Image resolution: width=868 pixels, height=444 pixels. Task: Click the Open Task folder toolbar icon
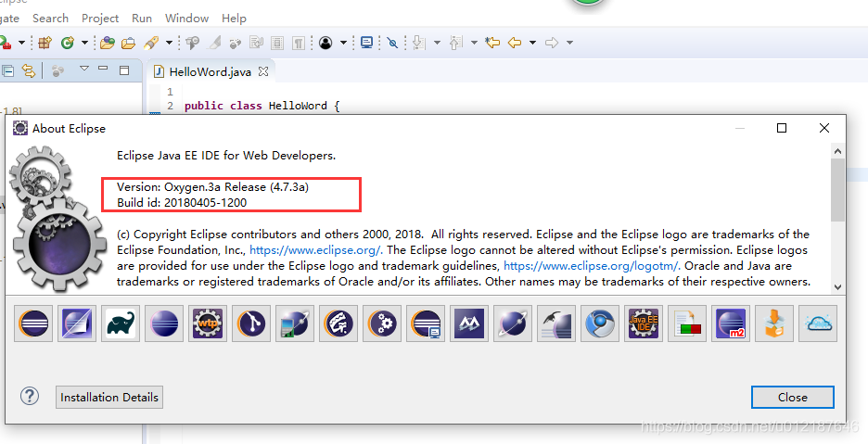pyautogui.click(x=128, y=43)
